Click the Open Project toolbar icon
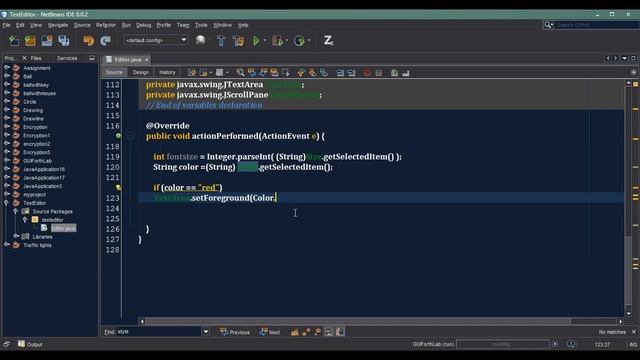This screenshot has width=640, height=360. [x=47, y=40]
